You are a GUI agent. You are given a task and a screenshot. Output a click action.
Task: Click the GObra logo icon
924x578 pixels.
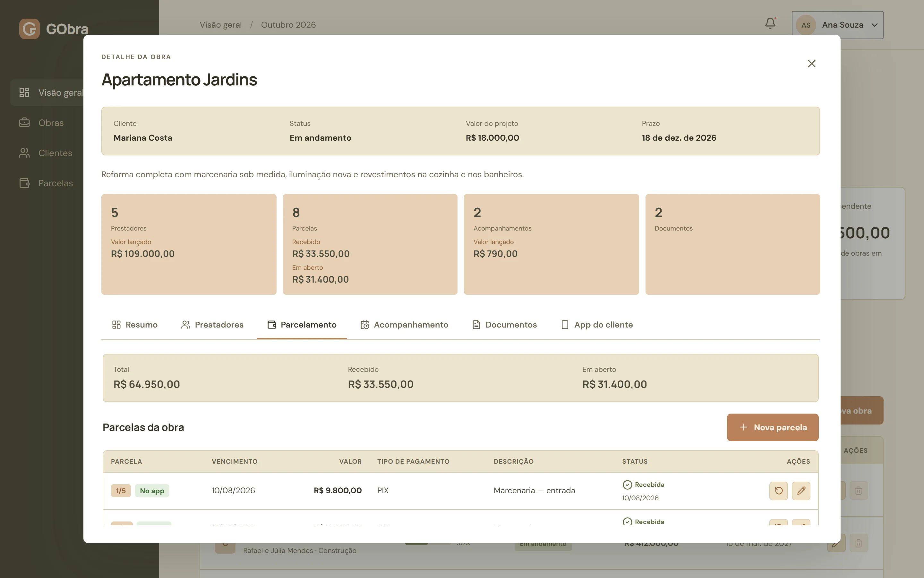(30, 29)
